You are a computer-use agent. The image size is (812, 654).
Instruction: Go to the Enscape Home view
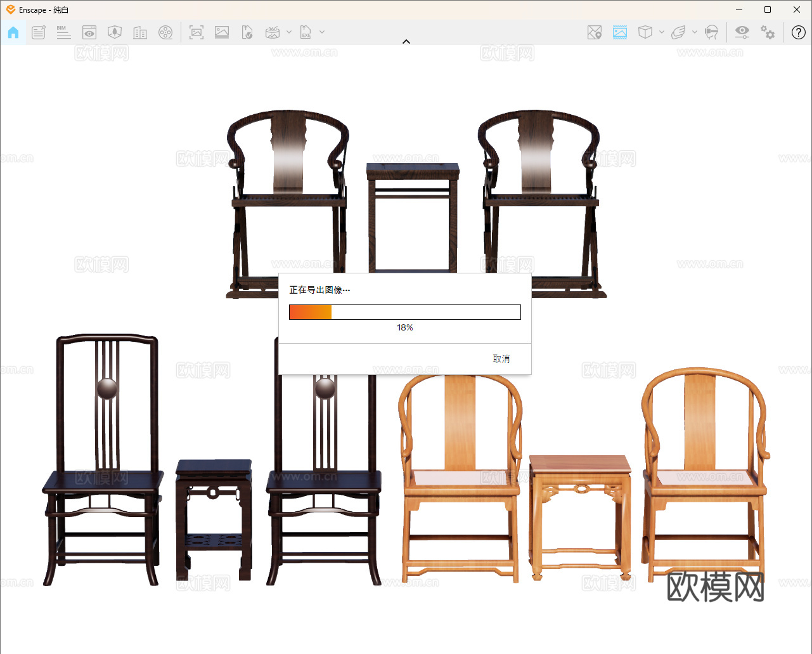[13, 32]
